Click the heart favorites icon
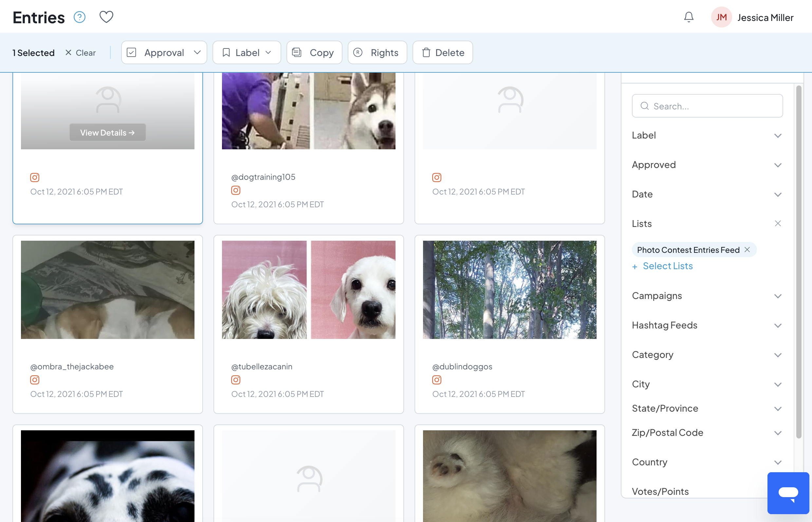Image resolution: width=812 pixels, height=522 pixels. click(106, 17)
